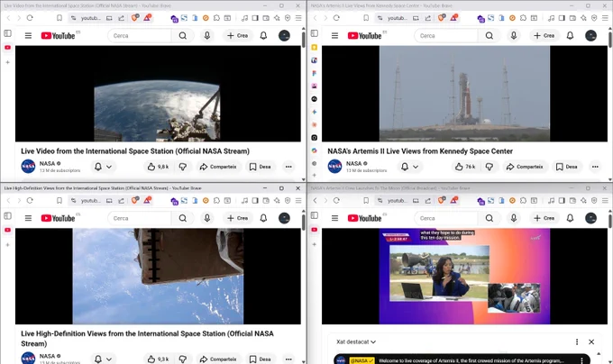
Task: Open Figma sidebar shortcut in Artemis II Live Views window
Action: (x=315, y=73)
